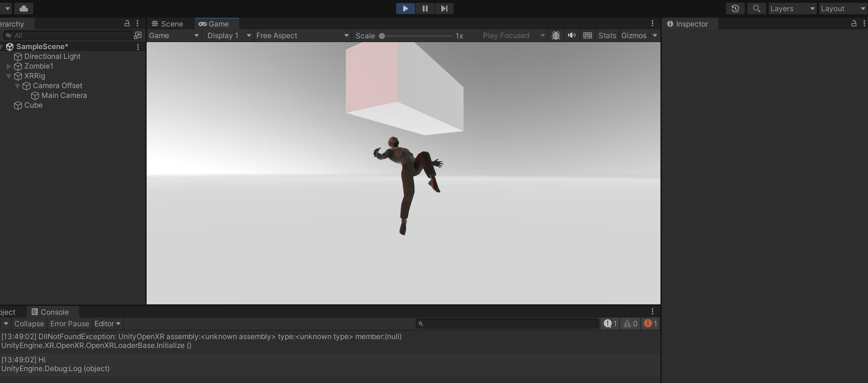Screen dimensions: 868x383
Task: Open the Editor dropdown in Console
Action: click(x=107, y=324)
